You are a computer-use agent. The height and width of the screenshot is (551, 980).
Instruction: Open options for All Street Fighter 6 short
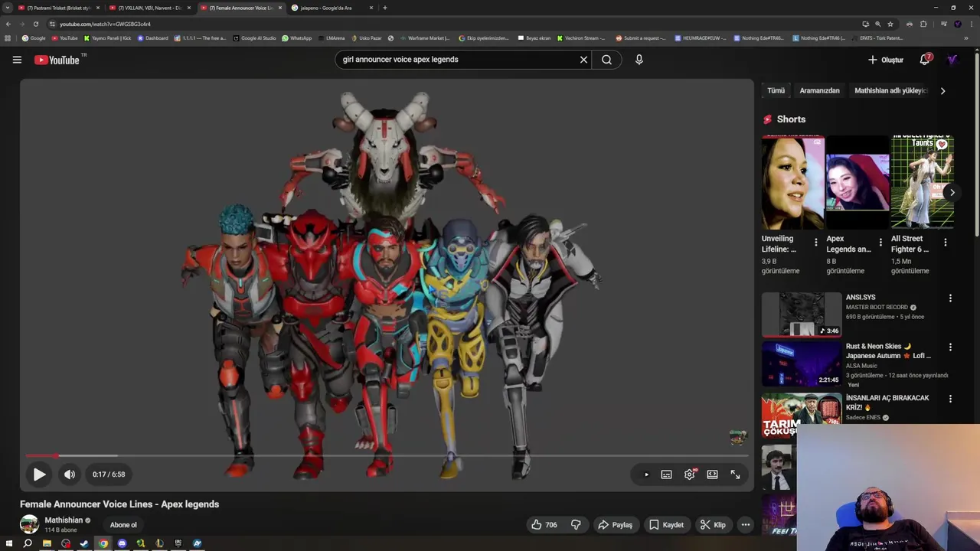tap(945, 243)
